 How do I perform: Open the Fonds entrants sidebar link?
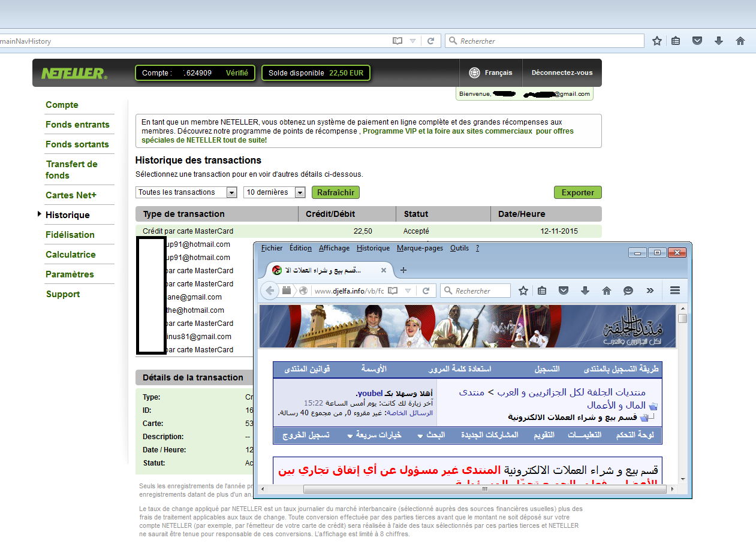77,125
